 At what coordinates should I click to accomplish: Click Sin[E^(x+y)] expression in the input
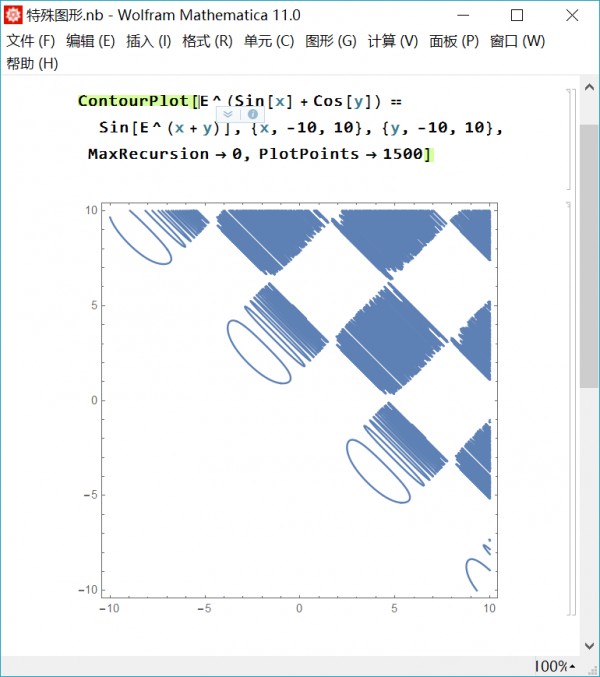pos(165,128)
